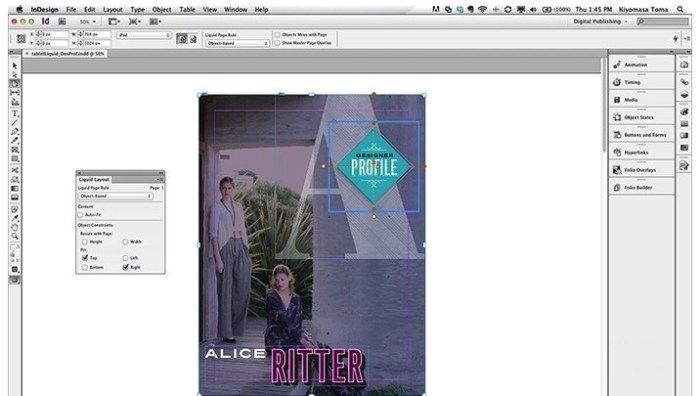The width and height of the screenshot is (700, 396).
Task: Open the Object States panel
Action: (641, 117)
